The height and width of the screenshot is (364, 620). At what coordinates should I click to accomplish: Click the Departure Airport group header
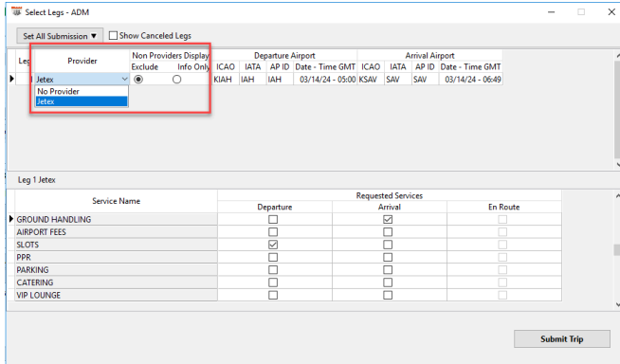[284, 56]
